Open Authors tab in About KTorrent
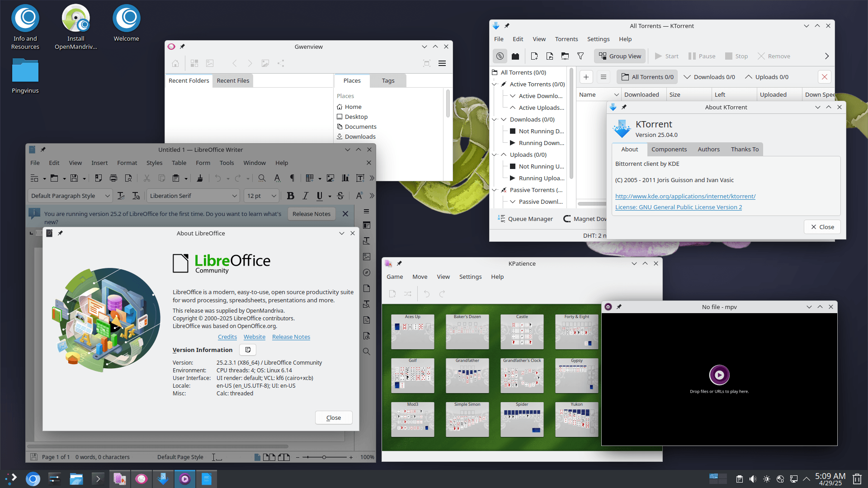The width and height of the screenshot is (868, 488). point(708,149)
